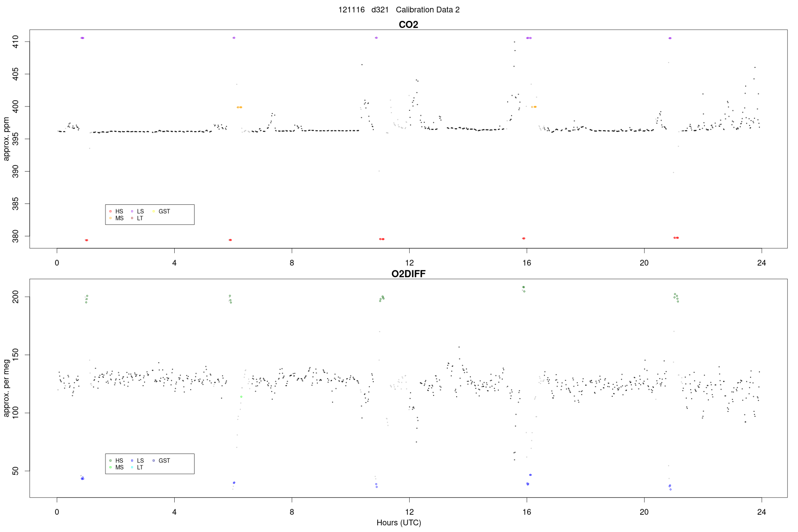The width and height of the screenshot is (798, 532).
Task: Select hour 12 tick label under the O2DIFF plot
Action: (x=409, y=512)
